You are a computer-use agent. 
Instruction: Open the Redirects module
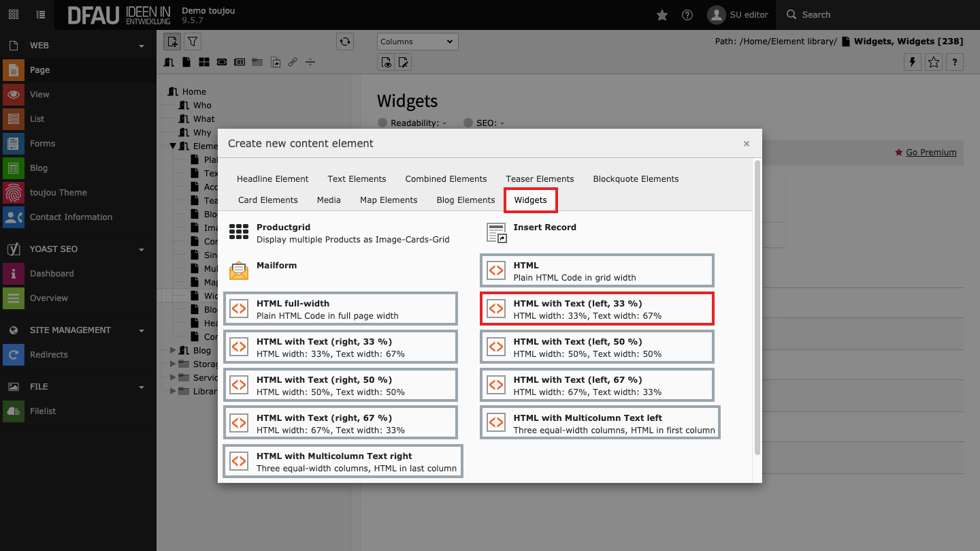click(48, 355)
